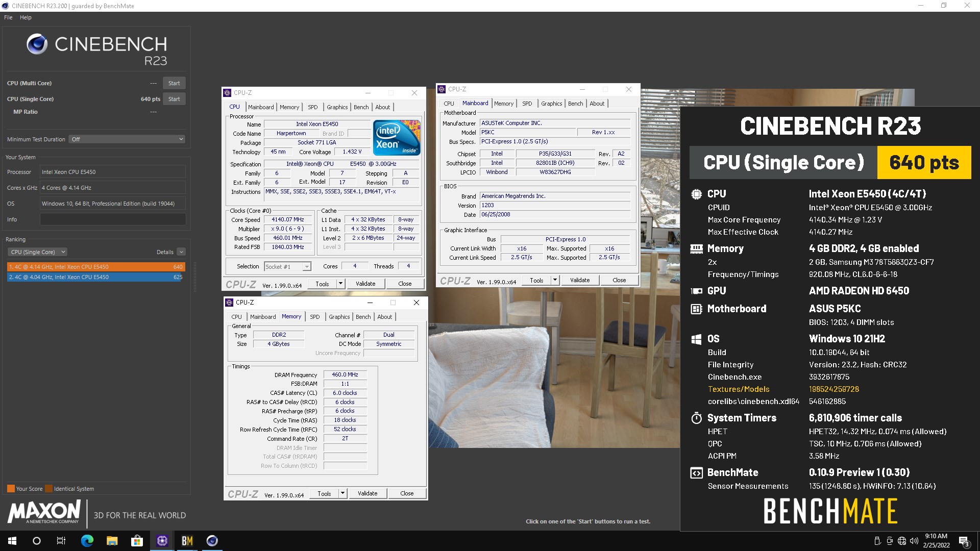Switch to Memory tab in CPU-Z CPU window

click(x=289, y=107)
